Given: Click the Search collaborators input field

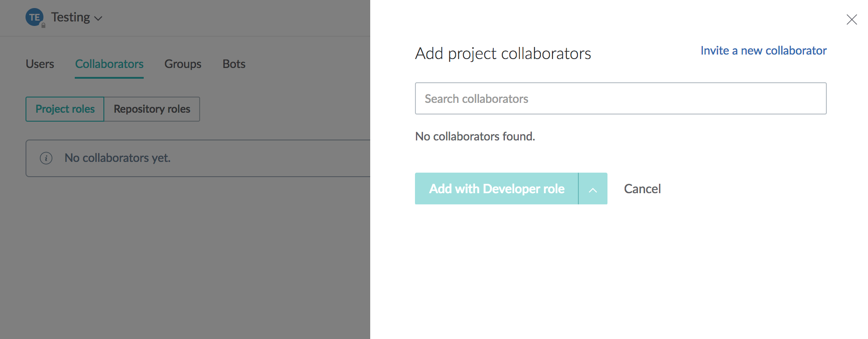Looking at the screenshot, I should point(620,98).
